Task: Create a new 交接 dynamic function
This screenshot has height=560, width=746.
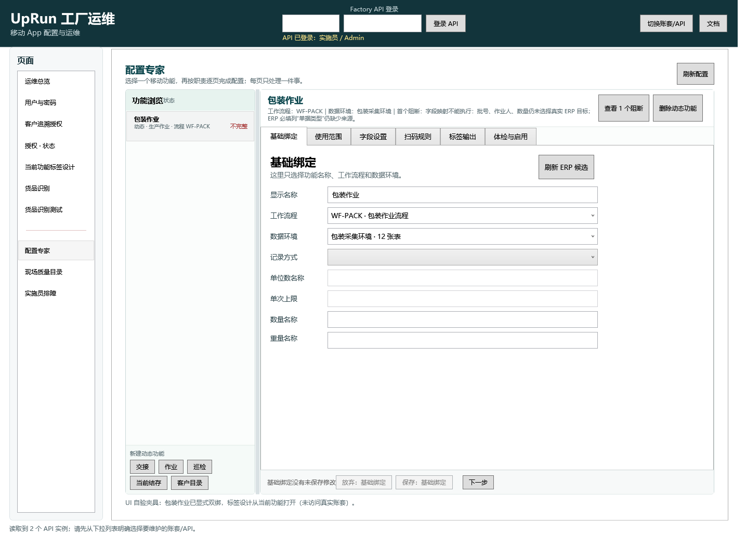Action: click(142, 467)
